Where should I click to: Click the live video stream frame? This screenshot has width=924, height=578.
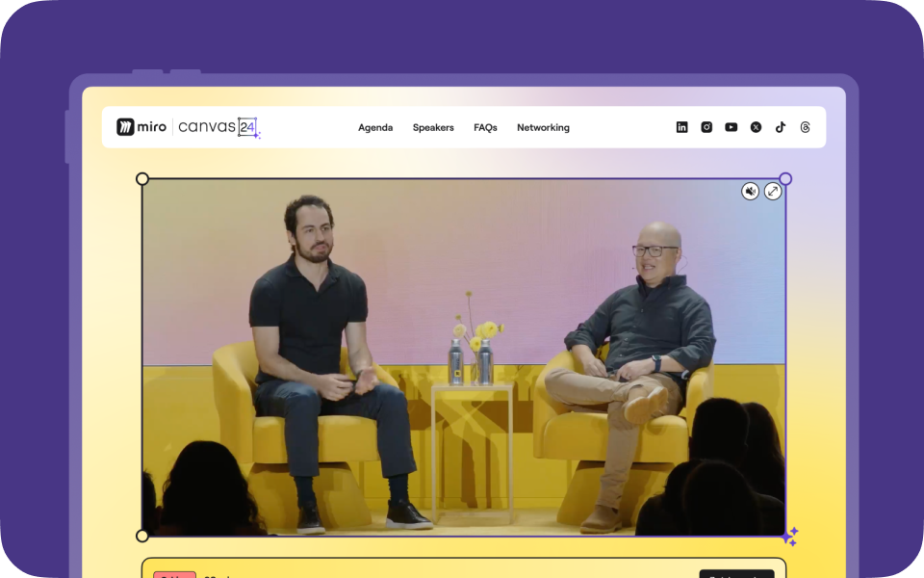point(464,357)
